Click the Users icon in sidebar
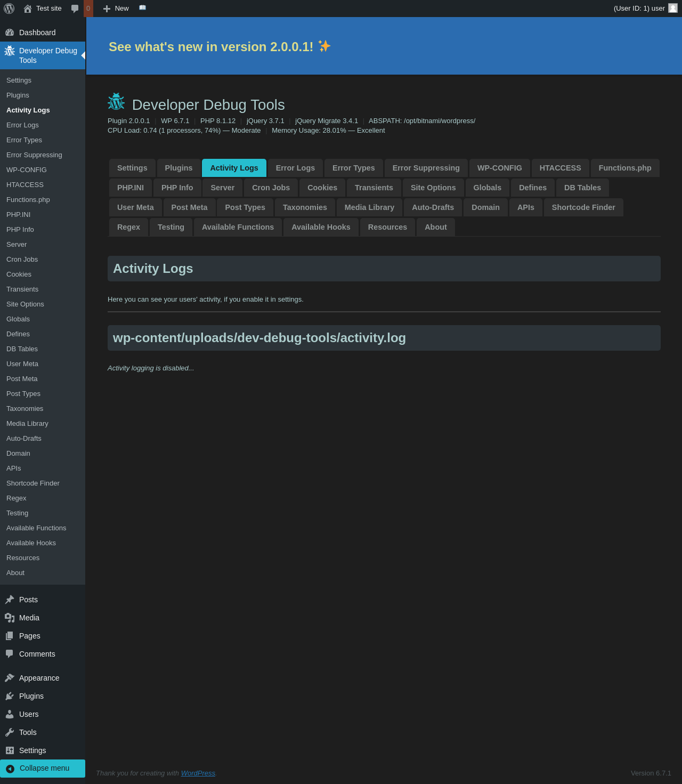Viewport: 682px width, 784px height. pyautogui.click(x=10, y=714)
